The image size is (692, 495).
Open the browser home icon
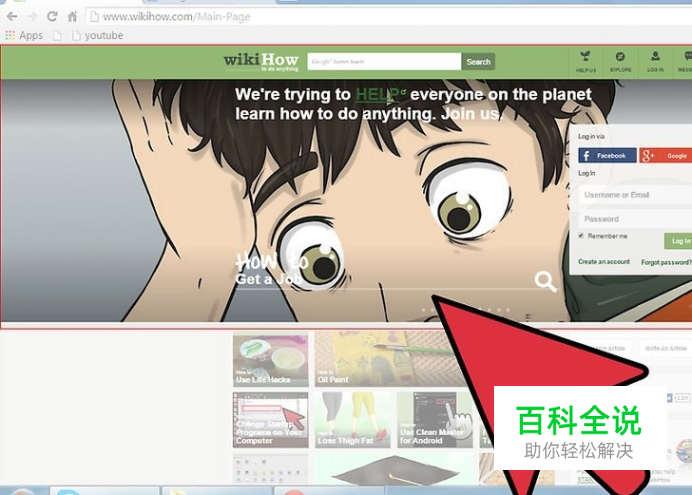click(x=72, y=17)
